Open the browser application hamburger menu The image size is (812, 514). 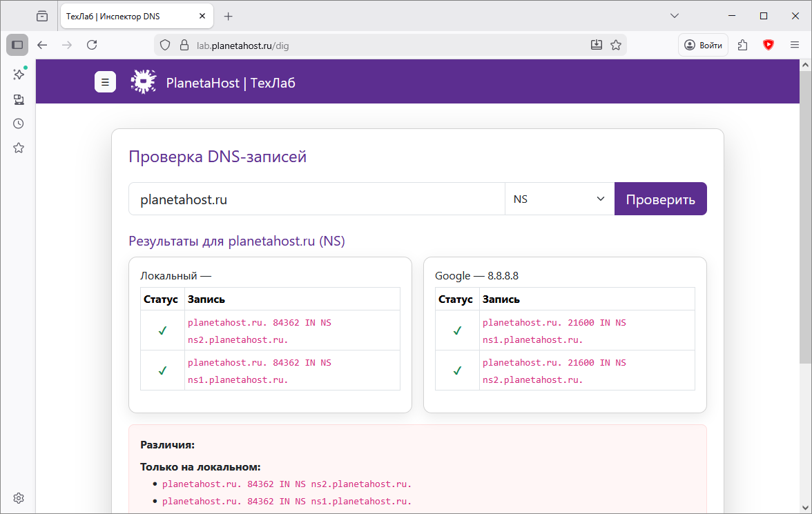(795, 45)
